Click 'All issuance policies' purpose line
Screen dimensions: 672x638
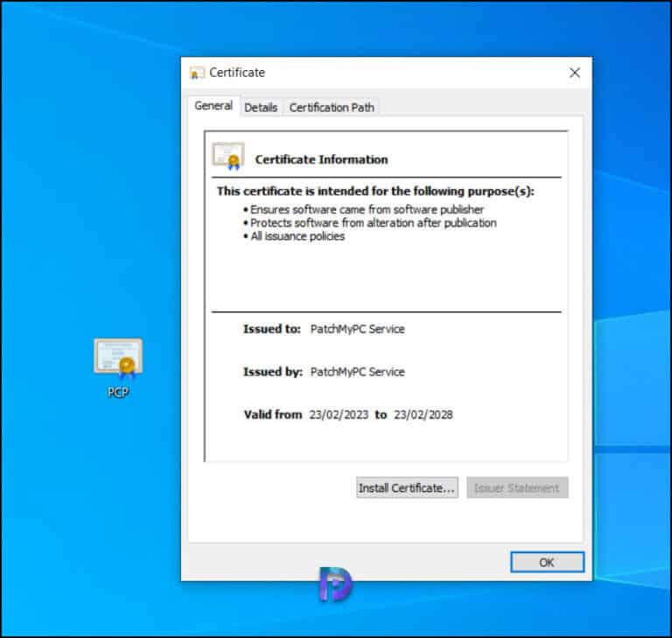tap(297, 236)
